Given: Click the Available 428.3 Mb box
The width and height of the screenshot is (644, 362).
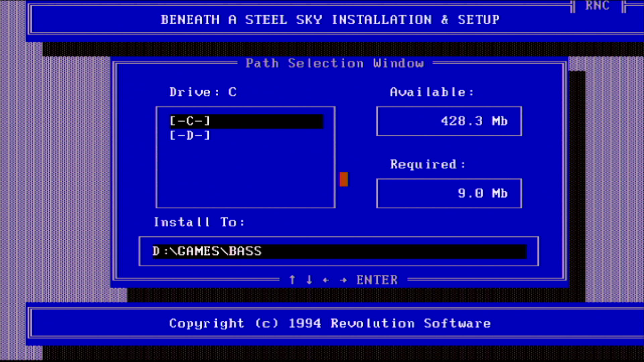Looking at the screenshot, I should tap(449, 121).
